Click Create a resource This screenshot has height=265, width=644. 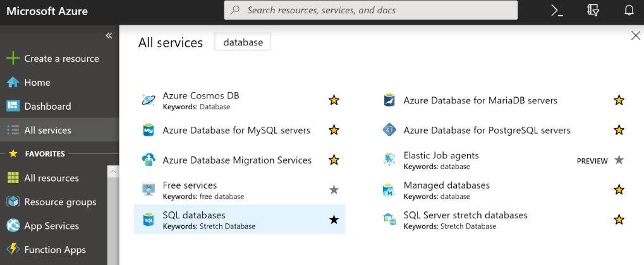click(x=61, y=59)
